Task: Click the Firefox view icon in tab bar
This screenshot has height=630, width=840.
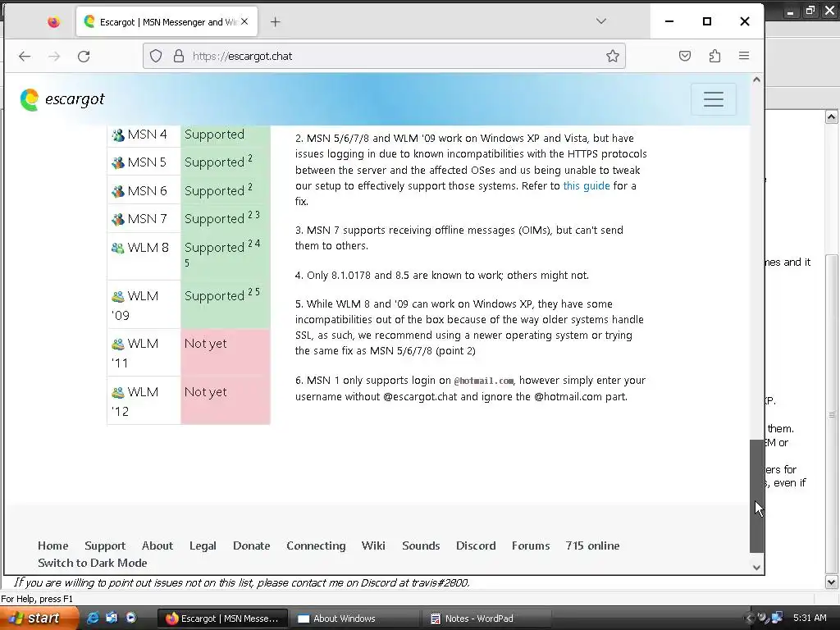Action: point(53,22)
